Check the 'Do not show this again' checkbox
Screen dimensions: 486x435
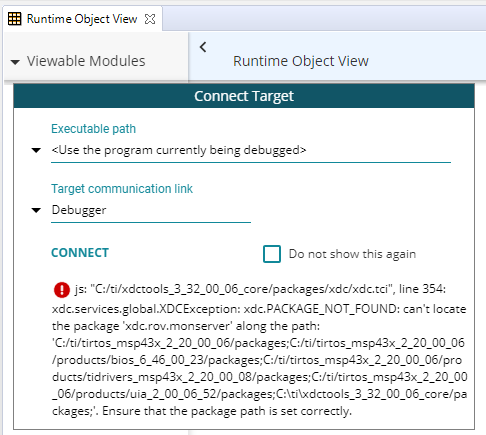point(272,254)
